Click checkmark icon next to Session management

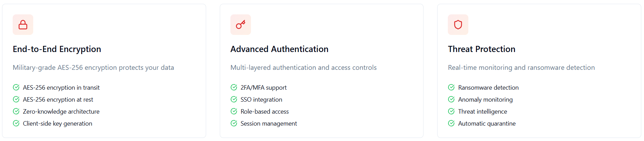(x=234, y=123)
